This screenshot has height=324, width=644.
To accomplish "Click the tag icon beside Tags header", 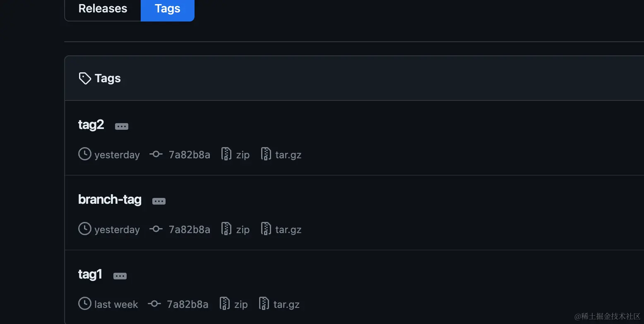I will (x=85, y=79).
